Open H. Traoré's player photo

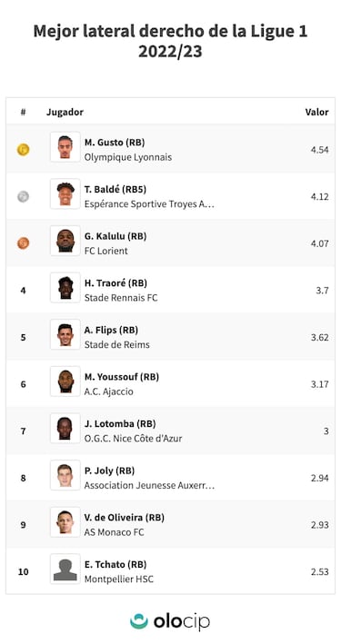pos(65,288)
